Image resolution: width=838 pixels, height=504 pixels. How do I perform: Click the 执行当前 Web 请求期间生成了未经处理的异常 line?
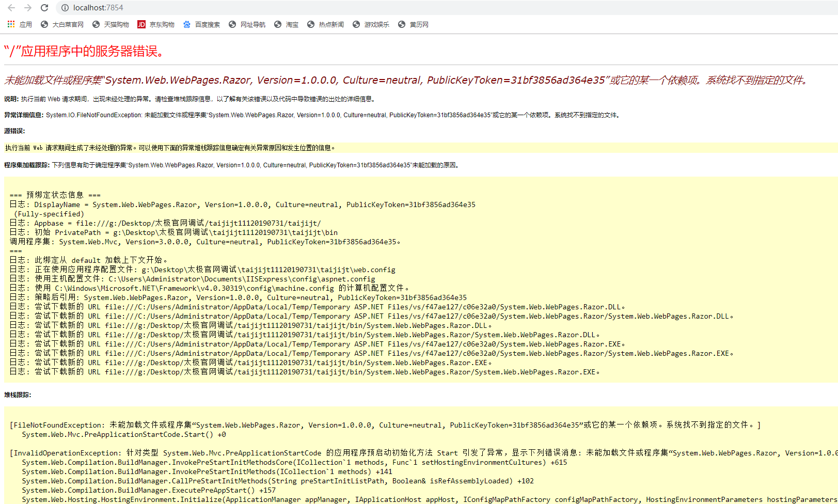point(170,148)
